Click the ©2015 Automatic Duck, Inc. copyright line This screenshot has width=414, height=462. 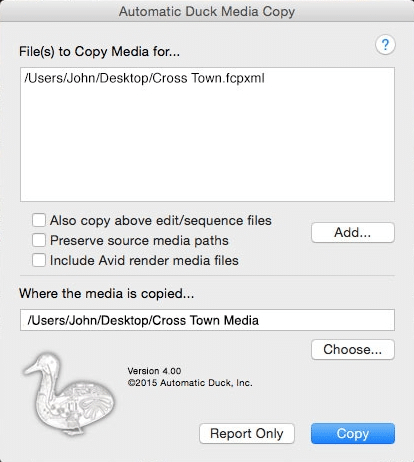[x=190, y=383]
